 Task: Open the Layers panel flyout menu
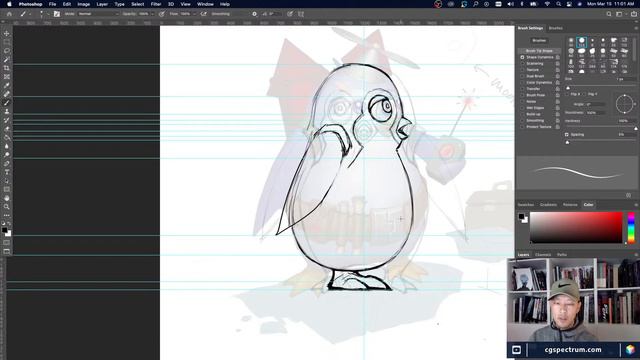pos(636,255)
